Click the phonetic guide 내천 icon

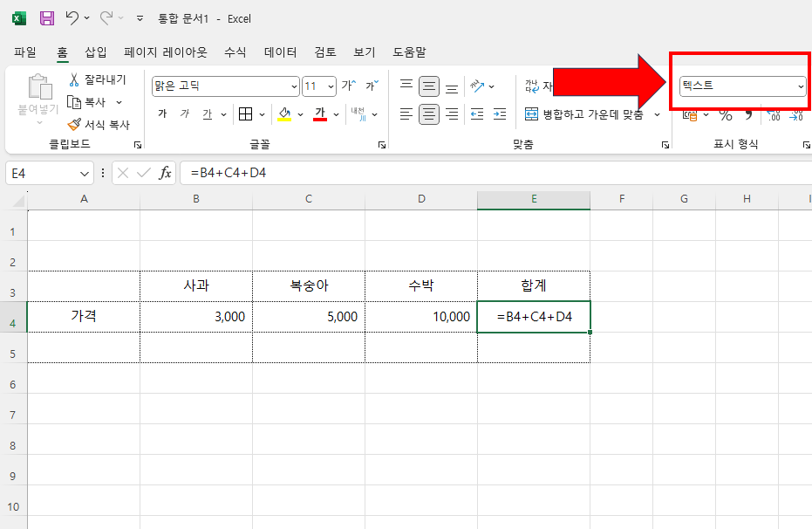click(x=358, y=114)
